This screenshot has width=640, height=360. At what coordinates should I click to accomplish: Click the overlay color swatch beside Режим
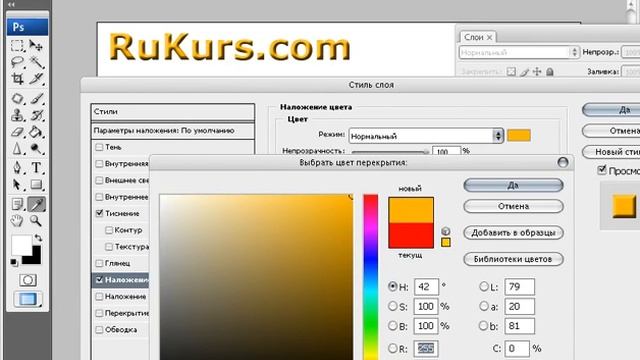519,136
